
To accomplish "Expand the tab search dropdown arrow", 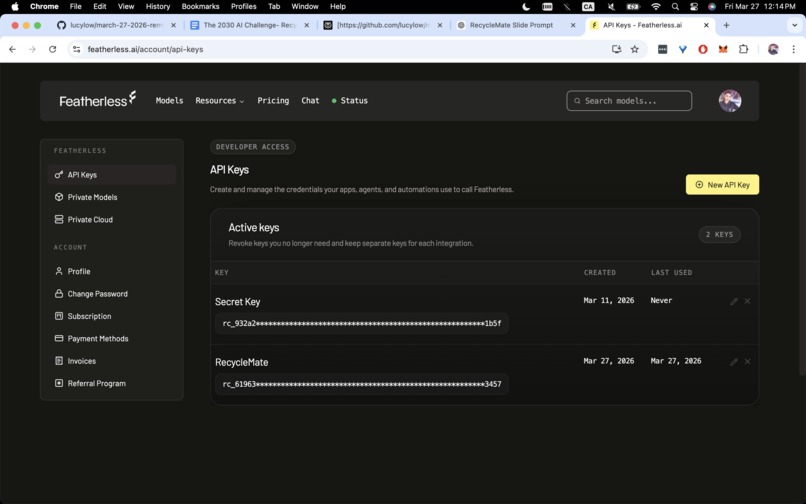I will tap(794, 25).
